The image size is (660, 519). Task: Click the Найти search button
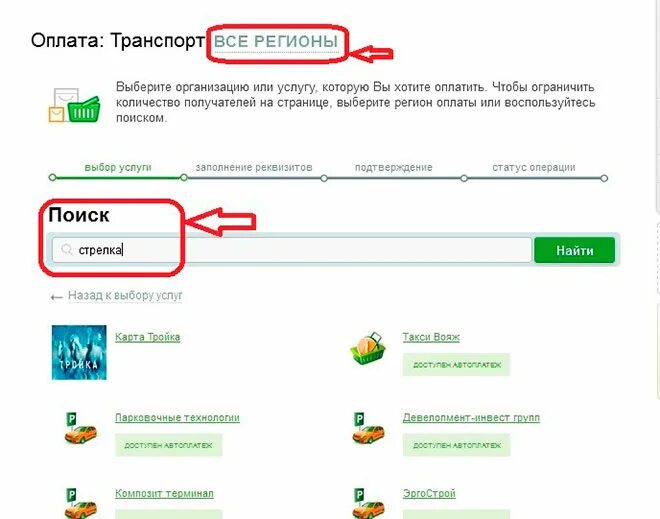click(x=575, y=250)
